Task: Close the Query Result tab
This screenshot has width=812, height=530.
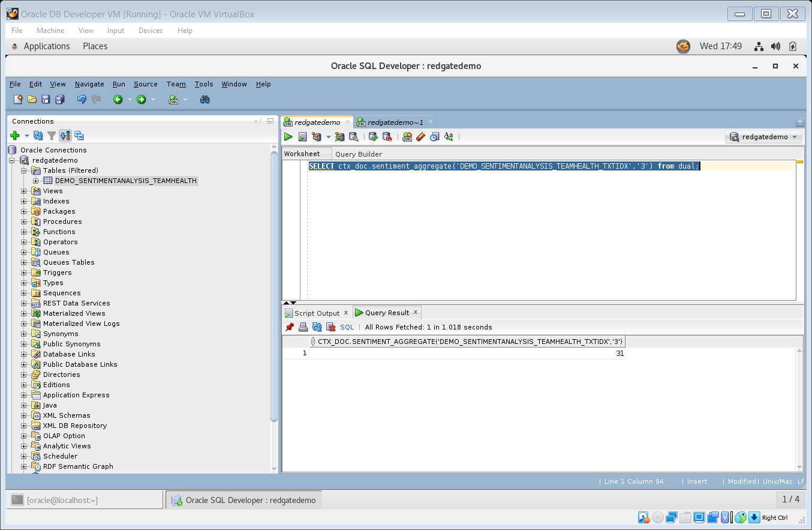Action: click(415, 312)
